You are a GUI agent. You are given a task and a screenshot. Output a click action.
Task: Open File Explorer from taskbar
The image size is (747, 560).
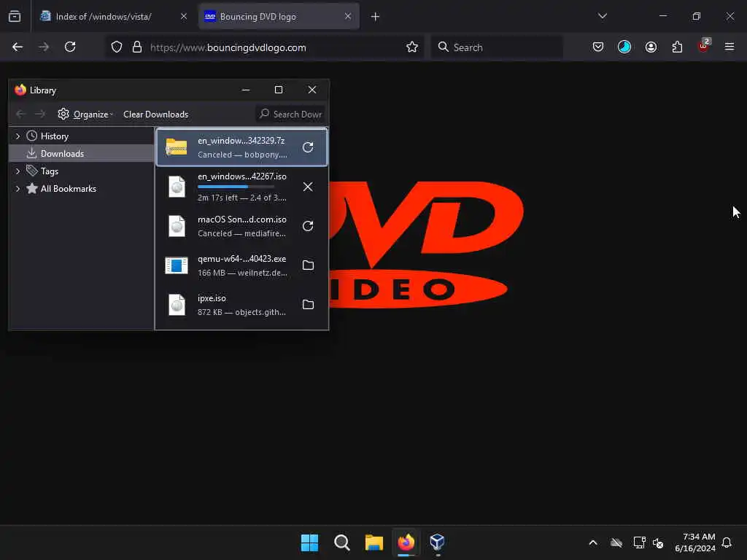pyautogui.click(x=374, y=542)
